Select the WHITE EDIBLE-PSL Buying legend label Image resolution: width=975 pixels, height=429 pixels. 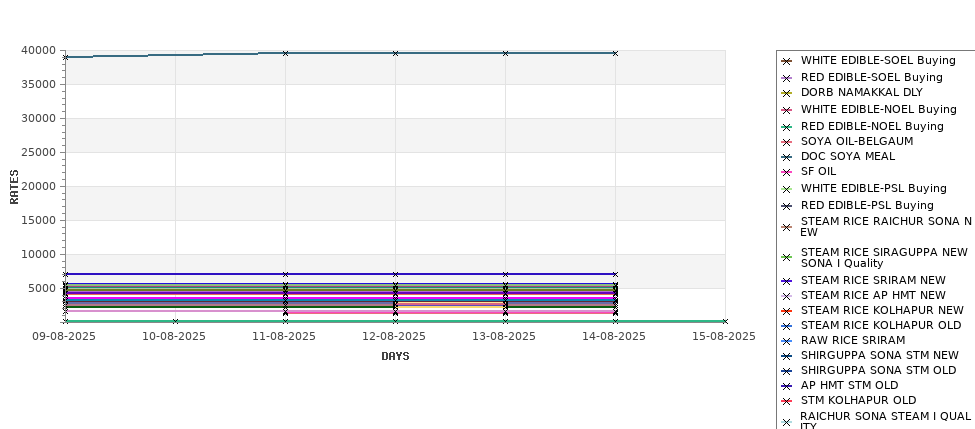click(874, 188)
